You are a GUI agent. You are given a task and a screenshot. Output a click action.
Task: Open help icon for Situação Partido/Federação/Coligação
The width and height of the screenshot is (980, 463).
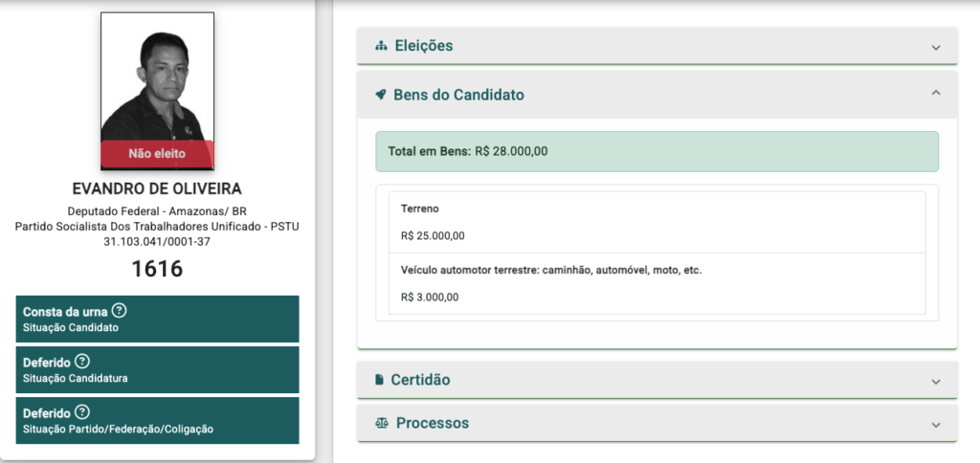tap(82, 411)
